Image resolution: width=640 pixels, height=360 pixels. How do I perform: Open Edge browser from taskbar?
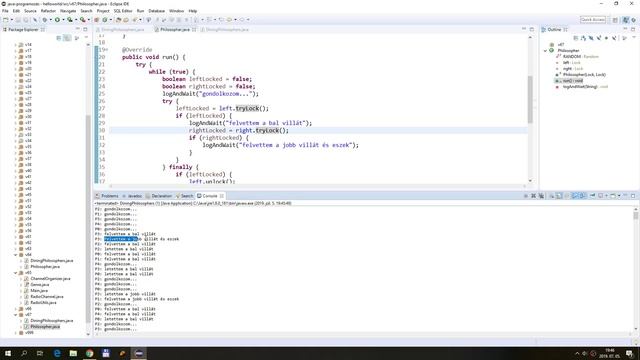57,353
